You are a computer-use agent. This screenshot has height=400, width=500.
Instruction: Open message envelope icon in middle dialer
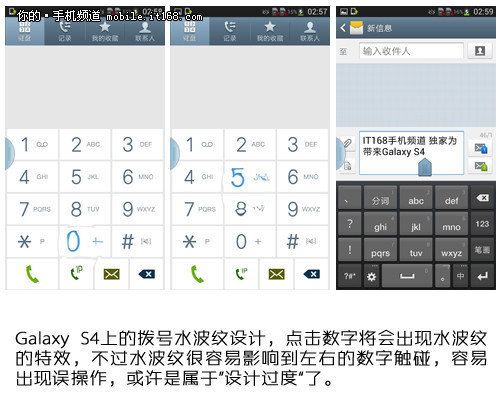click(x=277, y=274)
